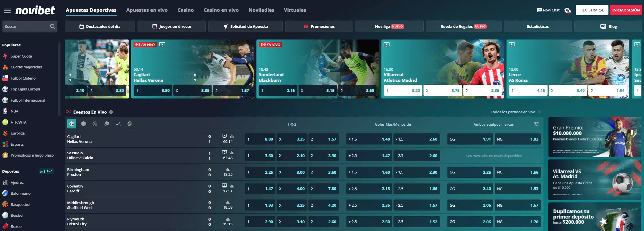Show info for Eventos En Vivo

111,112
